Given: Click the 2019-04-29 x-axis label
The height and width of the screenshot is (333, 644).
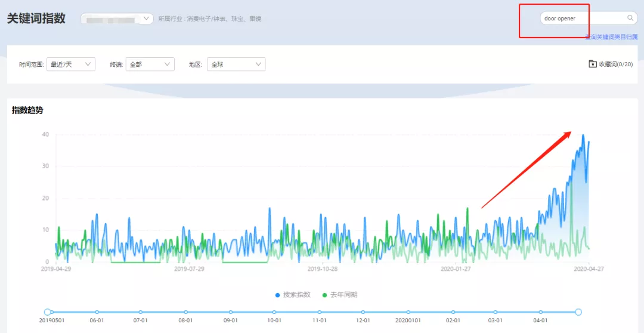Looking at the screenshot, I should coord(56,269).
